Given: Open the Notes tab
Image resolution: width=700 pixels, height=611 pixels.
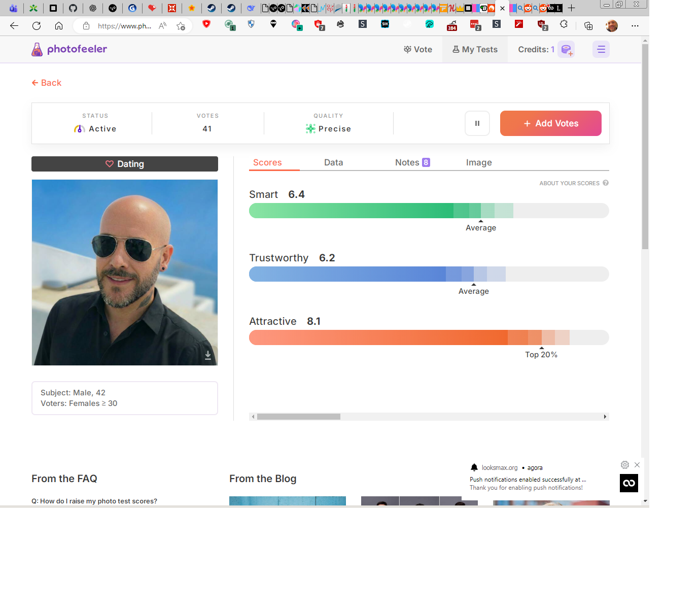Looking at the screenshot, I should pos(411,162).
